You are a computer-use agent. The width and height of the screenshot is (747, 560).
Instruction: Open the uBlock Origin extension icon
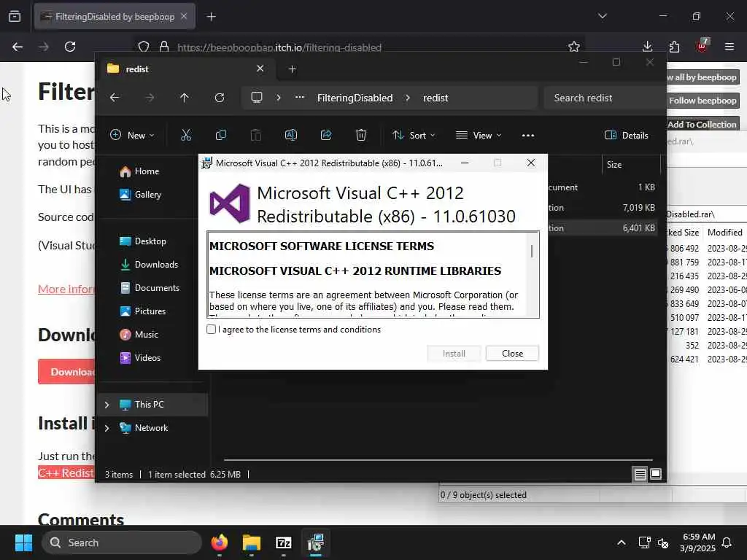pyautogui.click(x=702, y=46)
